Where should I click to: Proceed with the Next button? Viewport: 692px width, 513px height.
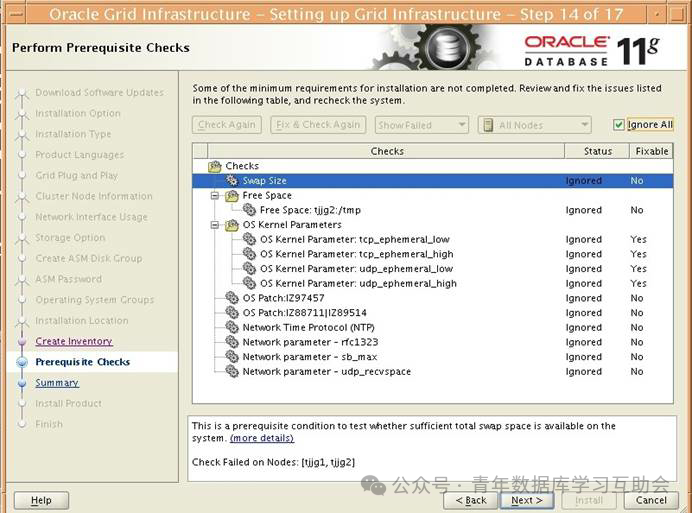527,501
